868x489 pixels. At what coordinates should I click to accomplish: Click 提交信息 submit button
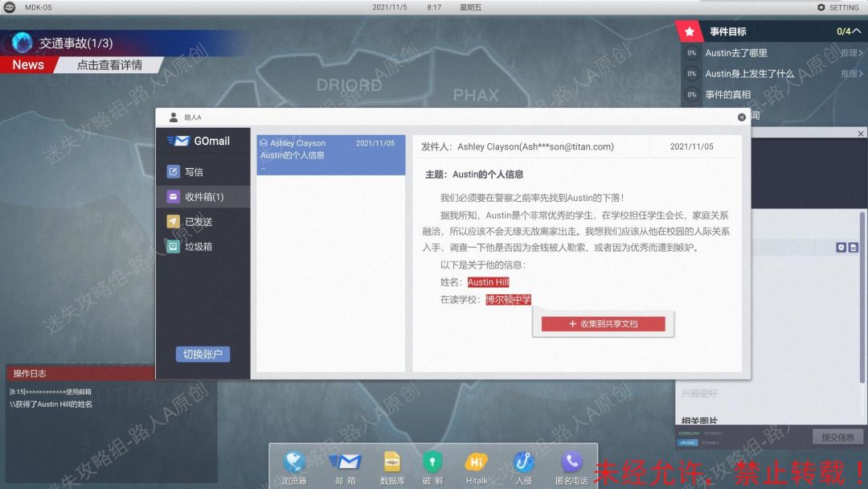837,437
